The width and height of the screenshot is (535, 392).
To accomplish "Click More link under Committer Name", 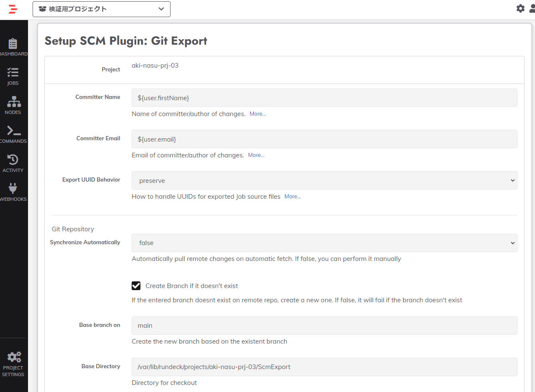I will tap(257, 114).
